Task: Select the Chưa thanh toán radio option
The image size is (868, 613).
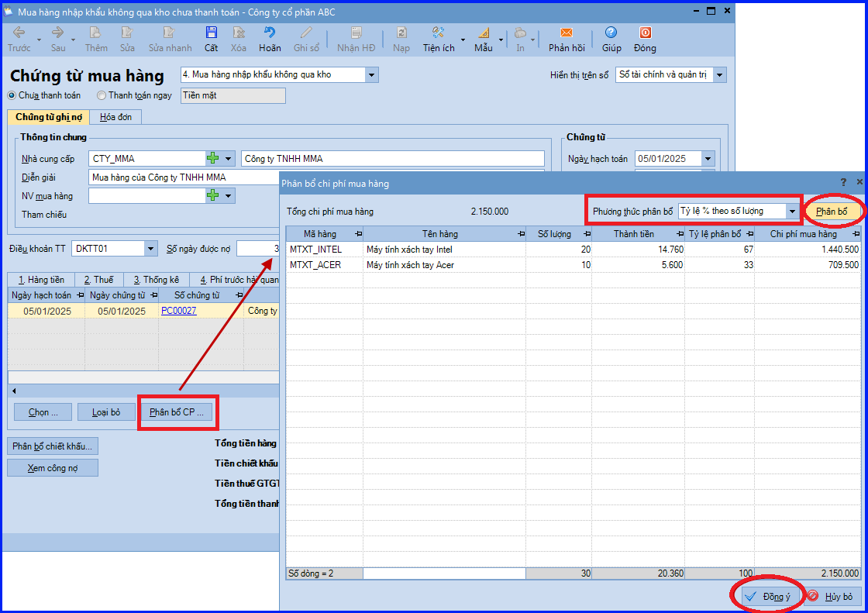Action: (12, 95)
